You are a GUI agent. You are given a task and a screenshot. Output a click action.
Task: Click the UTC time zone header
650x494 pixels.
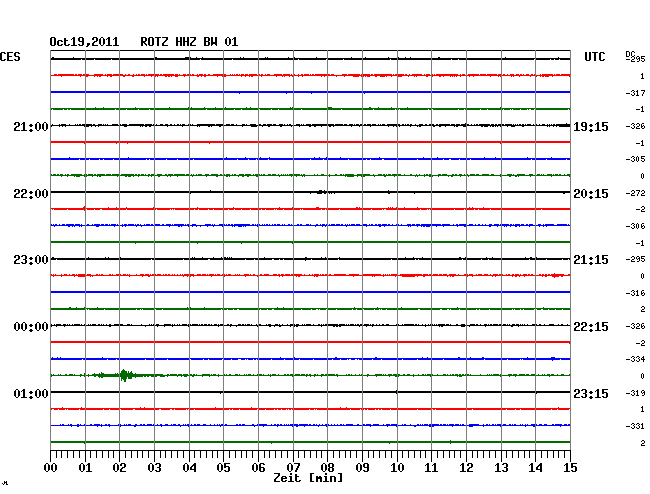594,57
